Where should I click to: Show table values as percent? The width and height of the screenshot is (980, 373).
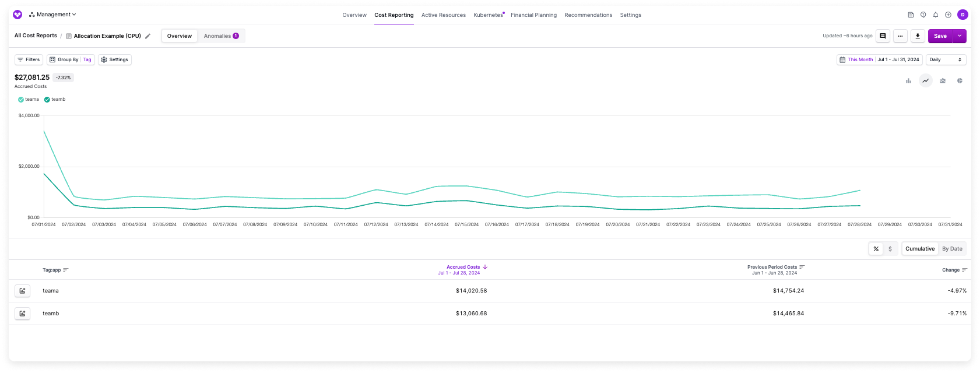click(876, 249)
